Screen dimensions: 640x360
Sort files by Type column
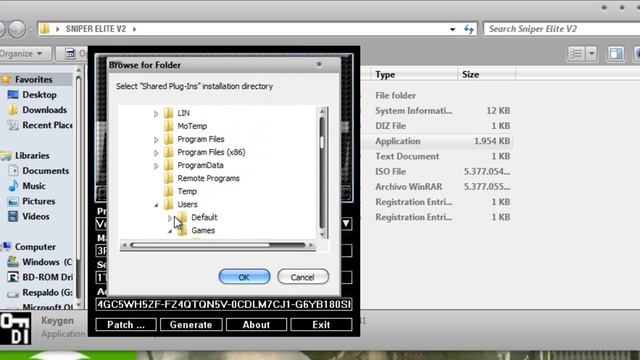pos(414,75)
